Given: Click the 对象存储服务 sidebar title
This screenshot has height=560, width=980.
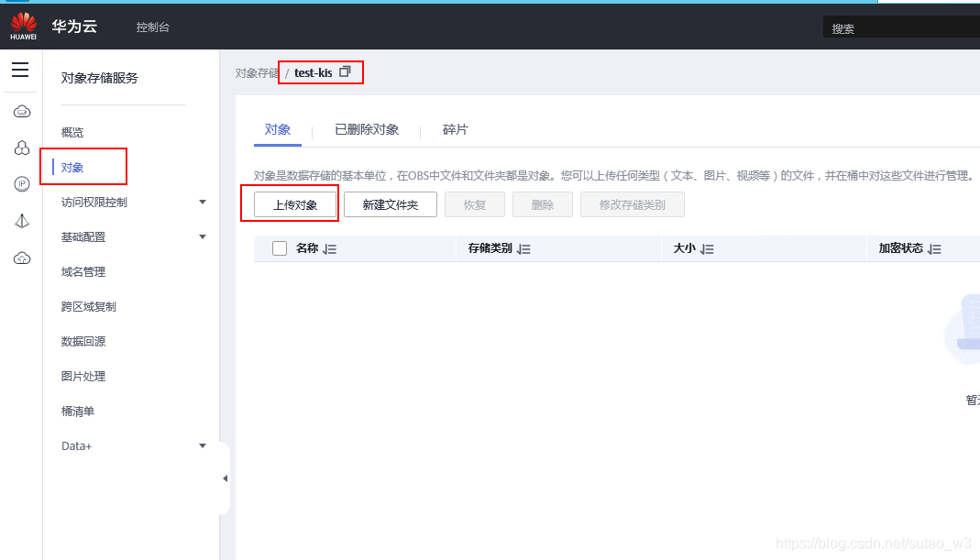Looking at the screenshot, I should coord(99,78).
